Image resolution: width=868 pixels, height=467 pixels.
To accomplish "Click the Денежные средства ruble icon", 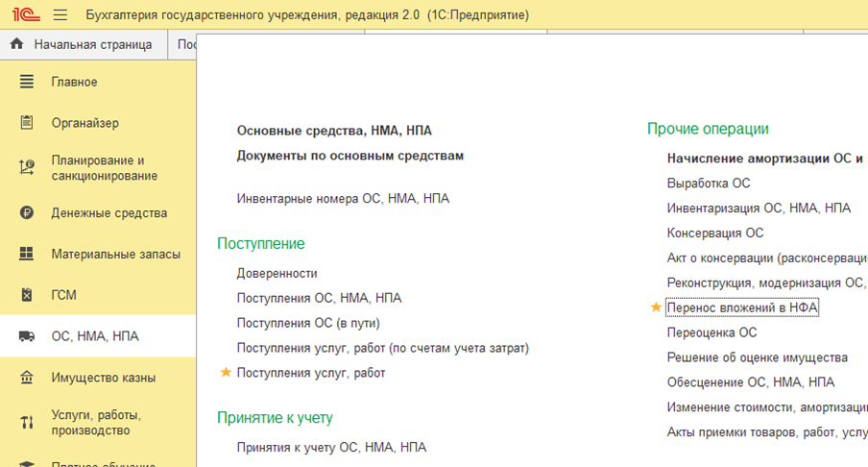I will click(x=27, y=212).
